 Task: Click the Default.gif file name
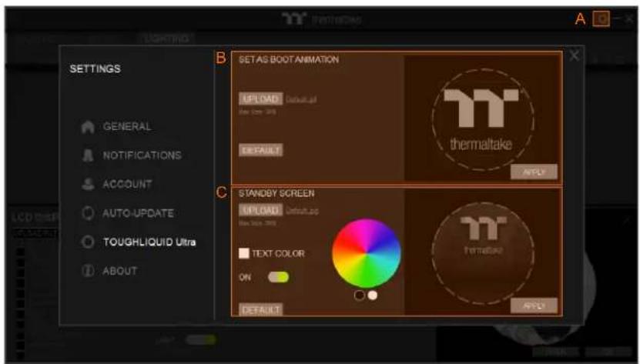(x=301, y=99)
